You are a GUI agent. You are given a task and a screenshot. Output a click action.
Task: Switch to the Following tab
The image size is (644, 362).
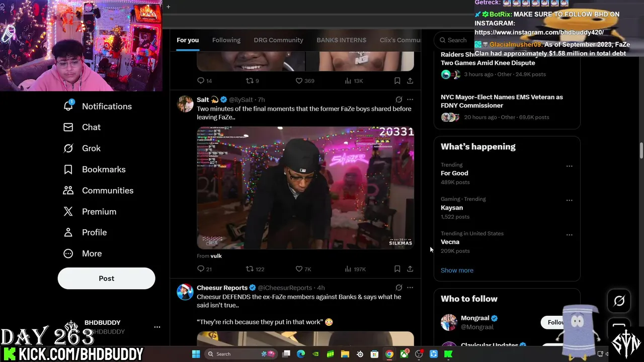tap(226, 40)
